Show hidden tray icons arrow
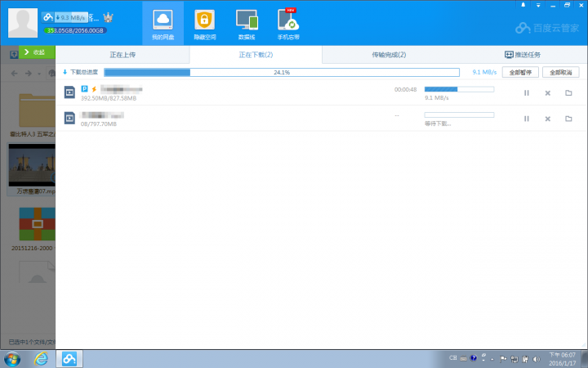This screenshot has height=368, width=588. point(492,359)
